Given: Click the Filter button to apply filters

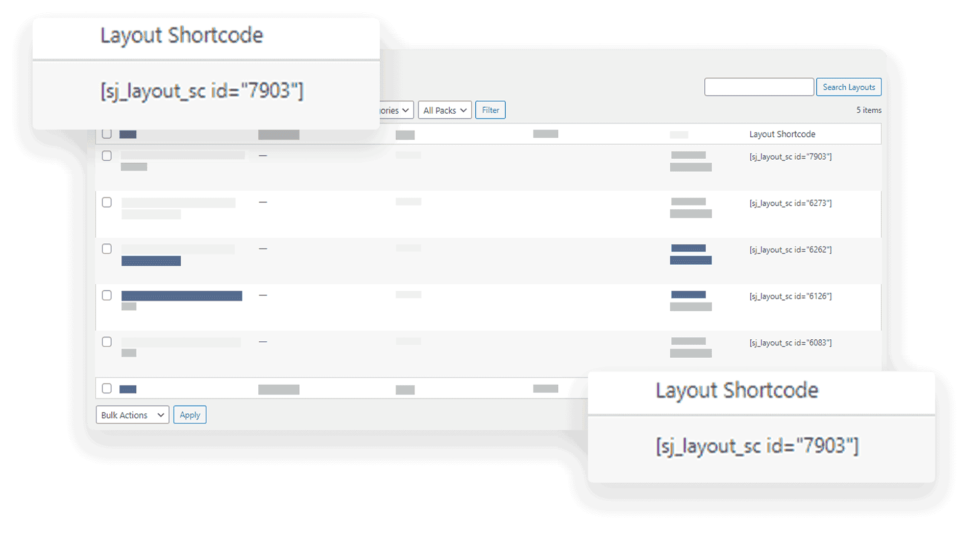Looking at the screenshot, I should [490, 110].
